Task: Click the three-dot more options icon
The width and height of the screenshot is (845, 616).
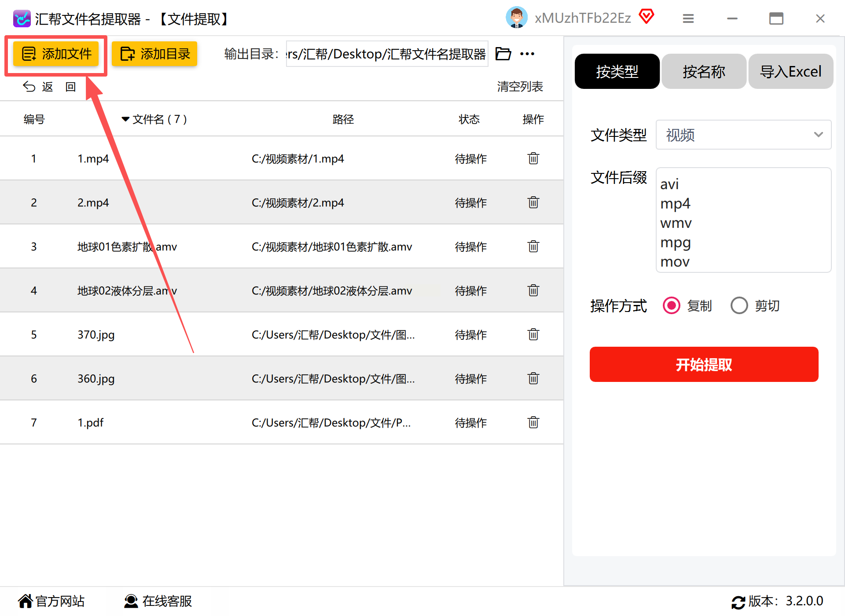Action: tap(527, 54)
